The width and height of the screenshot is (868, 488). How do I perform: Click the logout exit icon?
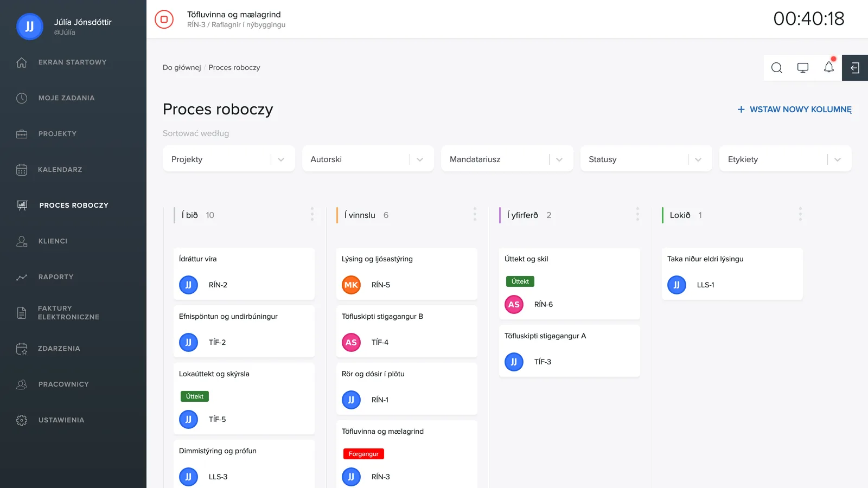pos(855,68)
